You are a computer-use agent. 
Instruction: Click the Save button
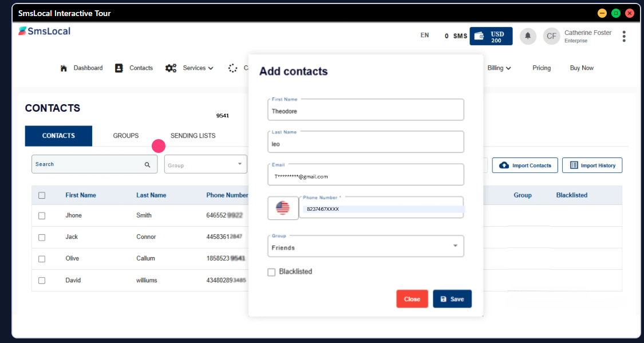point(452,299)
